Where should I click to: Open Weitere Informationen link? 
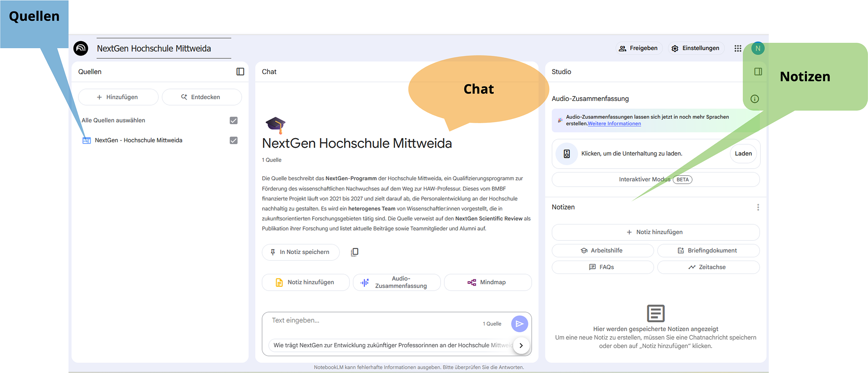click(x=614, y=124)
